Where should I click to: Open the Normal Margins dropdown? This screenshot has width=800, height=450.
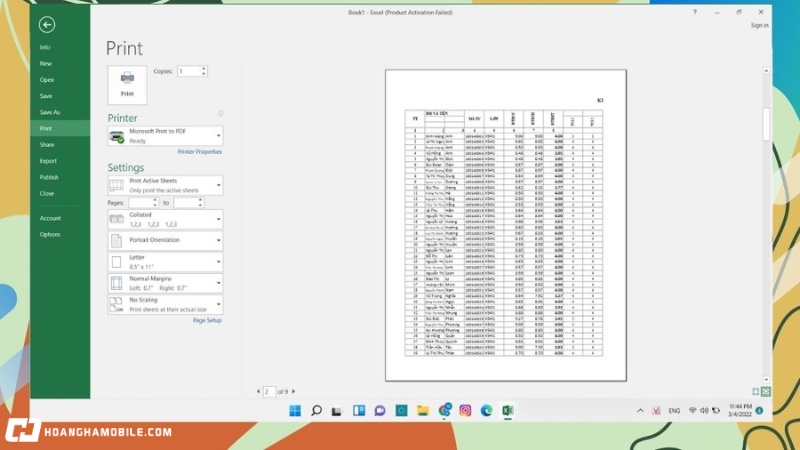pyautogui.click(x=165, y=283)
